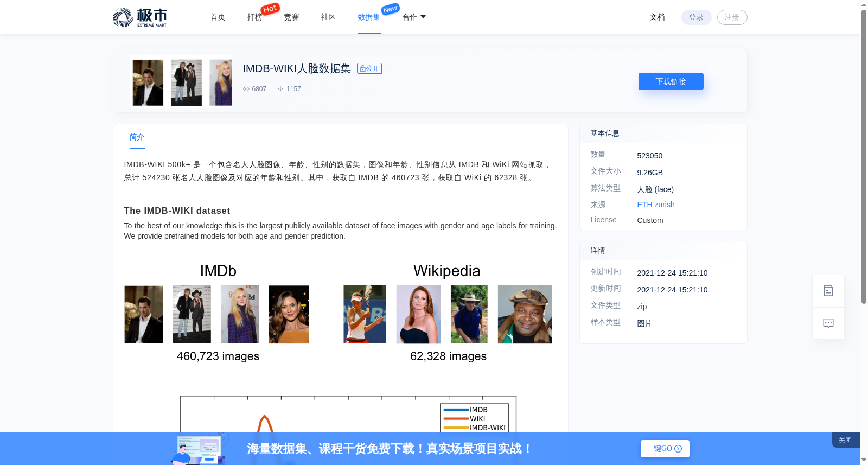Select the 数据集 datasets tab
This screenshot has height=465, width=868.
369,17
